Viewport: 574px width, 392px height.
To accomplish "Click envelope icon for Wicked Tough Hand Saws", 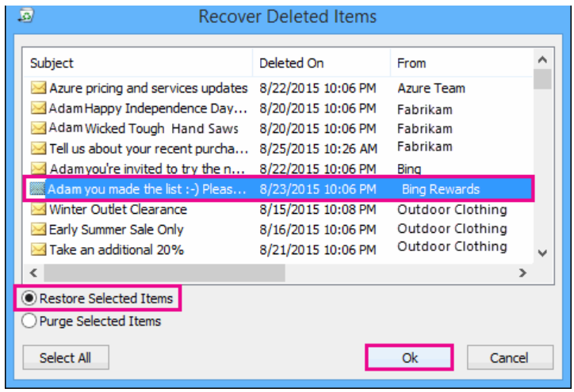I will coord(38,128).
